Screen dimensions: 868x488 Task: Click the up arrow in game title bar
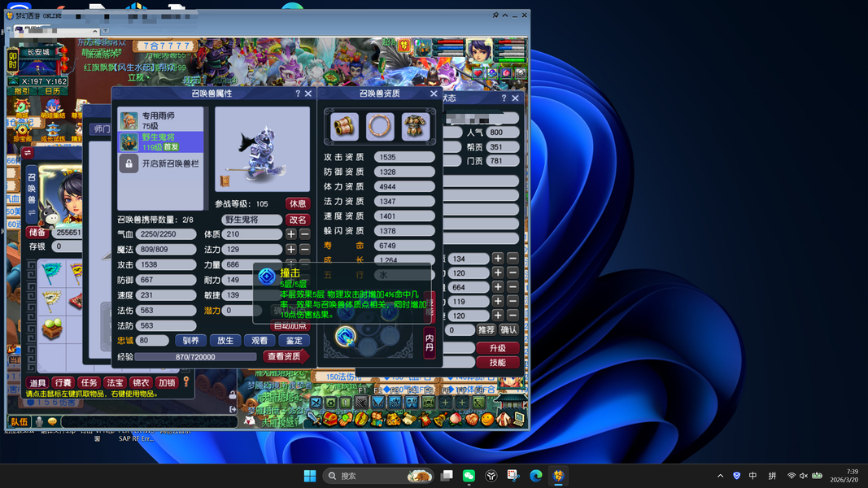click(505, 15)
